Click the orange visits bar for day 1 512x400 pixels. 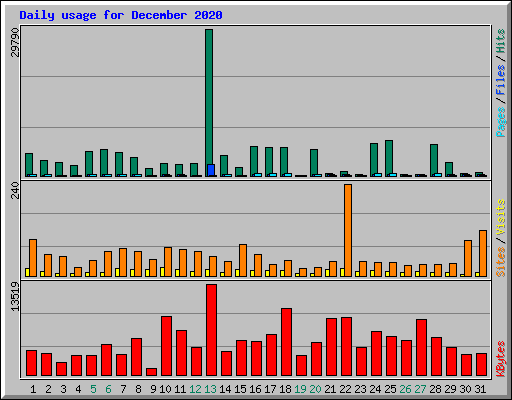33,258
